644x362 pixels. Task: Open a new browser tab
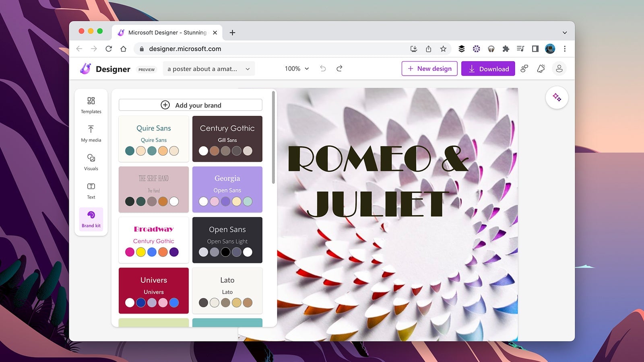click(232, 33)
